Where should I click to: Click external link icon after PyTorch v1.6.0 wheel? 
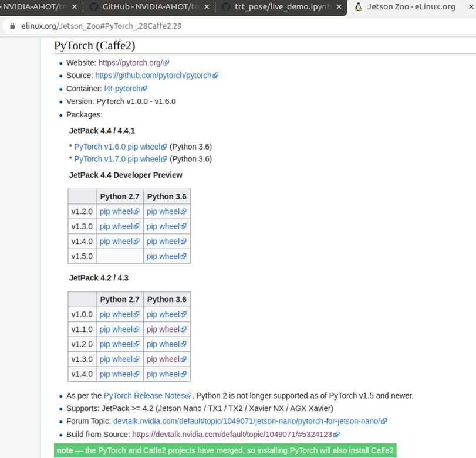coord(164,147)
